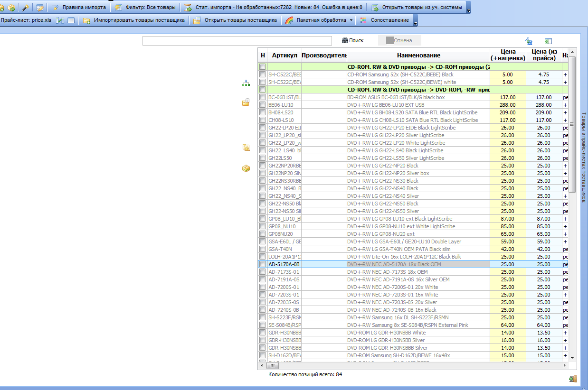This screenshot has width=588, height=390.
Task: Sort by Наименование column header
Action: pyautogui.click(x=418, y=56)
